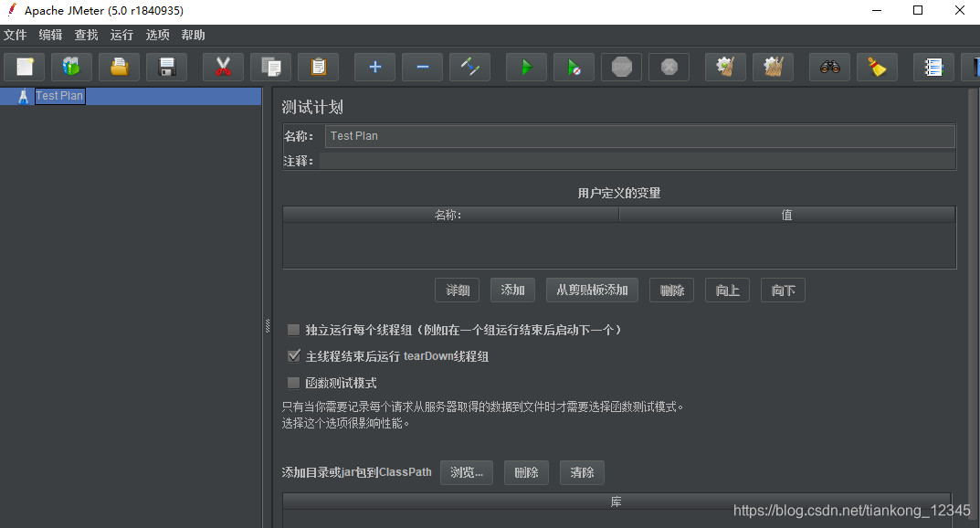
Task: Click the Clear results broom icon
Action: click(725, 67)
